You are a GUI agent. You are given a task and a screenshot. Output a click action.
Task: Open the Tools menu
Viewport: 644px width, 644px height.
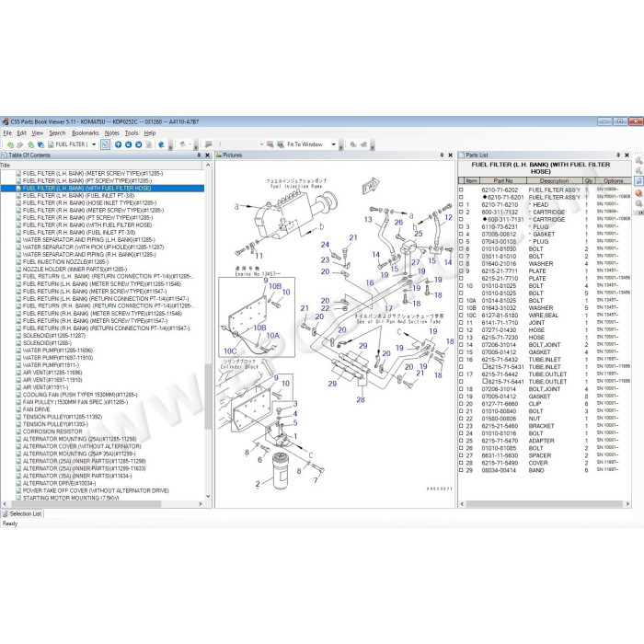132,133
